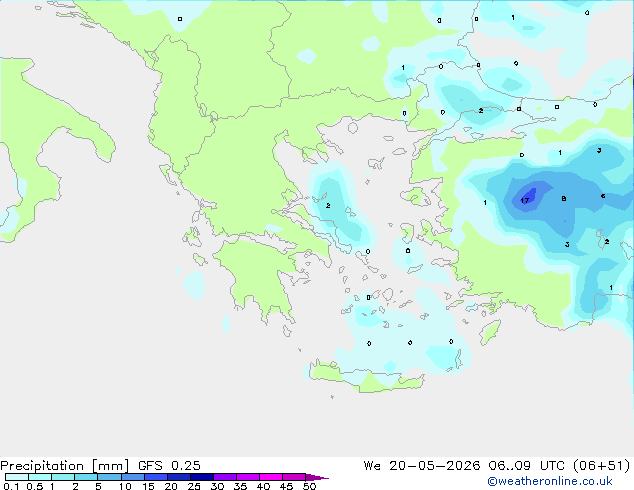Open the weatheronline.co.uk copyright link
The image size is (634, 490).
(550, 481)
